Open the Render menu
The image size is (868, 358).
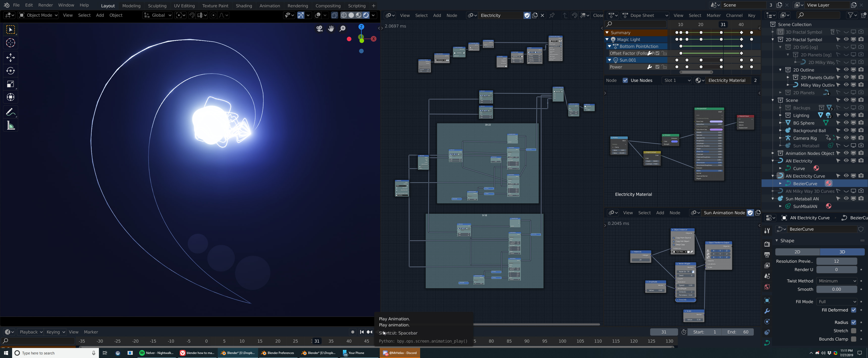tap(45, 5)
